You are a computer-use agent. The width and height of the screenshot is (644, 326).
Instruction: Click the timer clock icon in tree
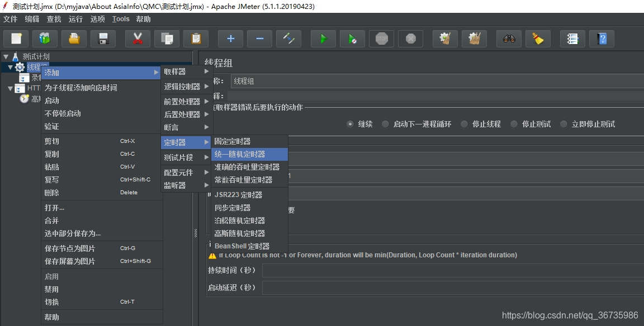(x=25, y=99)
